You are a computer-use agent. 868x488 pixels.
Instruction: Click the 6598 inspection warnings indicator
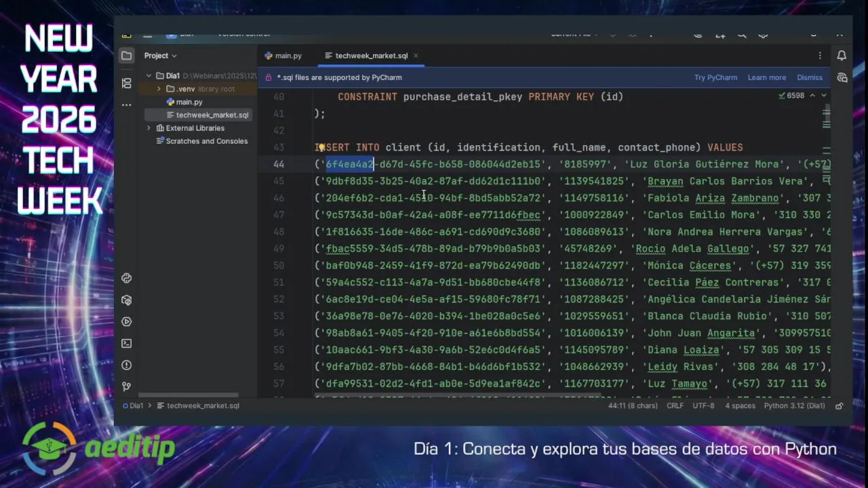(x=791, y=96)
